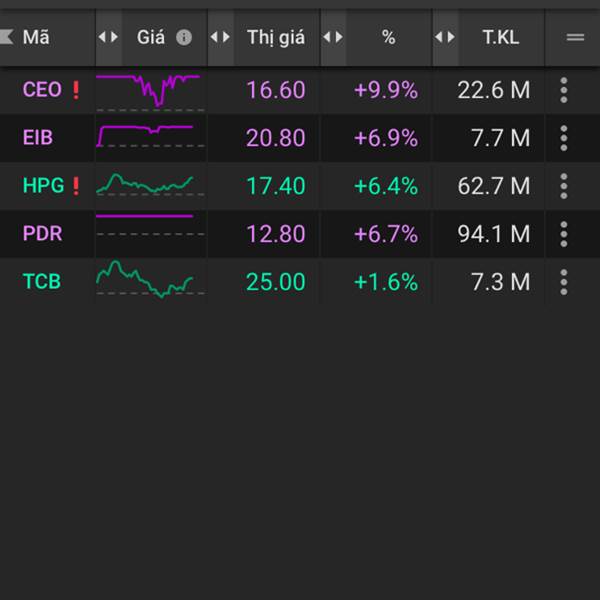Click the resize arrows left of T.KL
The image size is (600, 600).
click(444, 37)
